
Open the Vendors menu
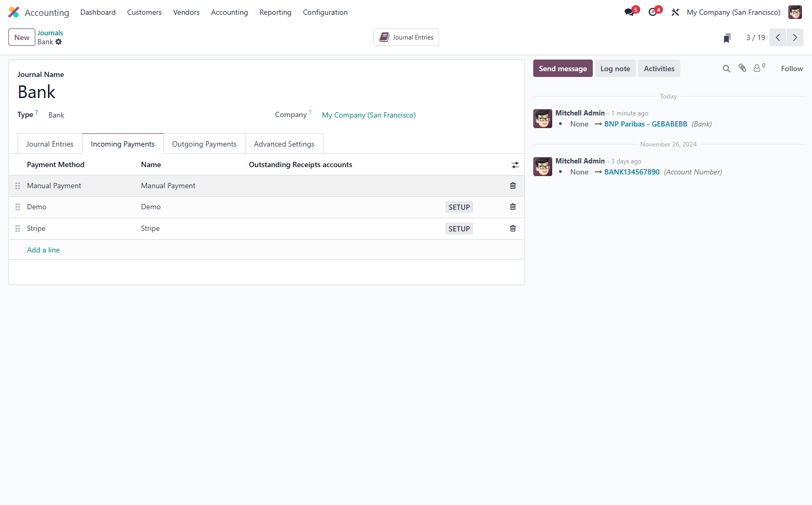click(x=186, y=12)
